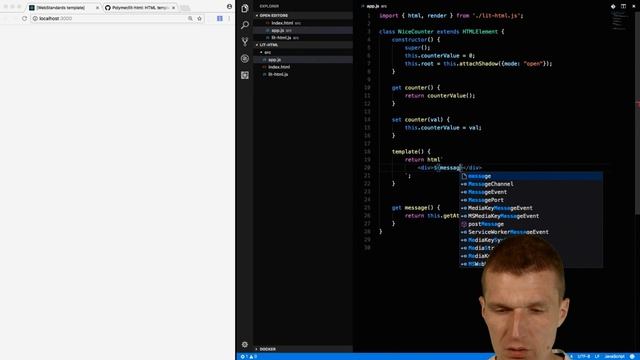Image resolution: width=640 pixels, height=360 pixels.
Task: Collapse the src folder in Explorer
Action: pyautogui.click(x=302, y=52)
